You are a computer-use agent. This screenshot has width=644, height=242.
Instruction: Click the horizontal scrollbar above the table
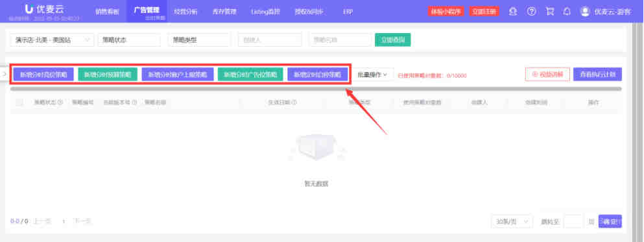pos(316,89)
